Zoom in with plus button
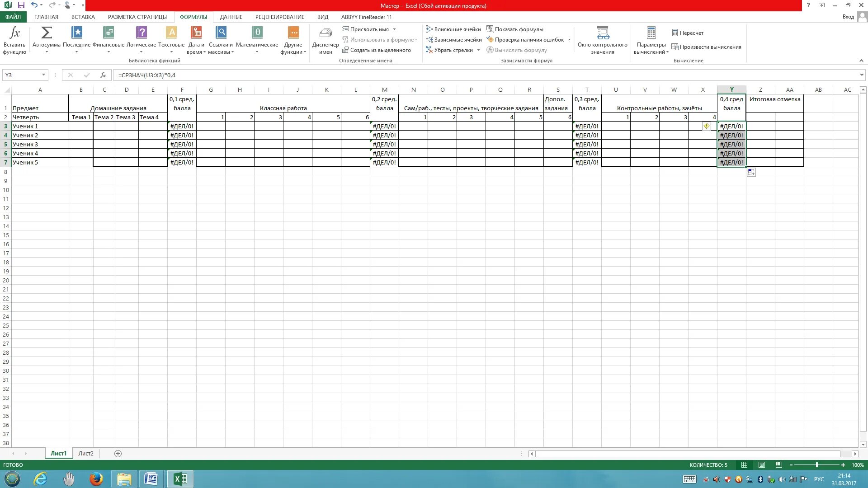The image size is (868, 488). tap(843, 465)
